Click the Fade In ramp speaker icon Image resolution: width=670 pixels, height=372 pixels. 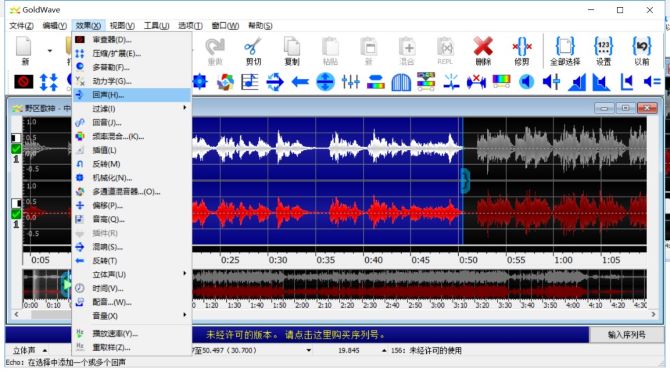[577, 82]
